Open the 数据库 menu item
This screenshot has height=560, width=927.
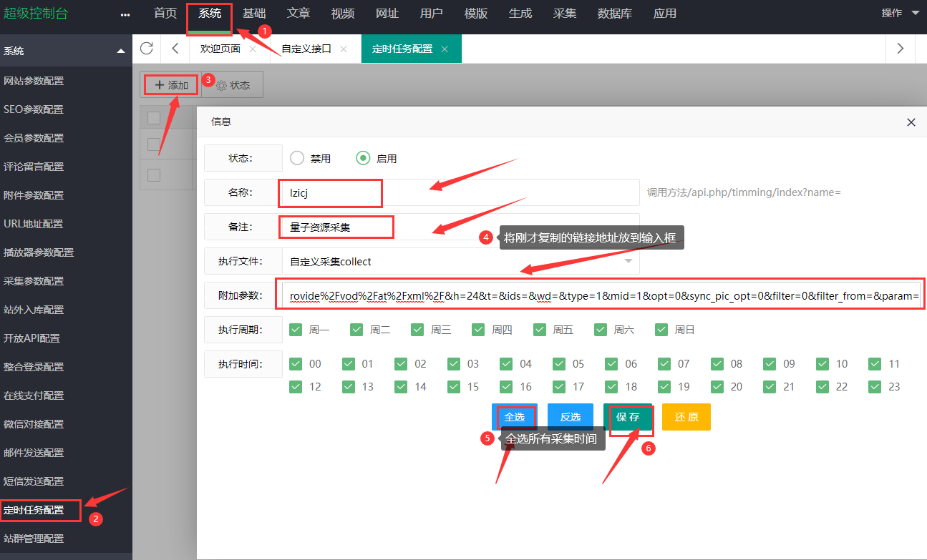coord(614,13)
